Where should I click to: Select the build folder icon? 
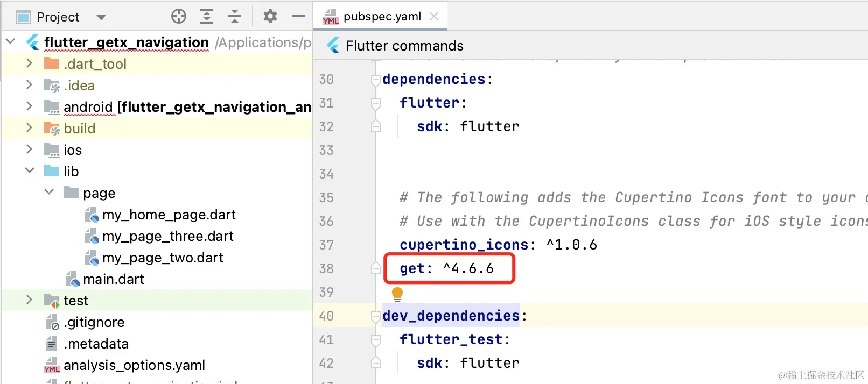52,129
